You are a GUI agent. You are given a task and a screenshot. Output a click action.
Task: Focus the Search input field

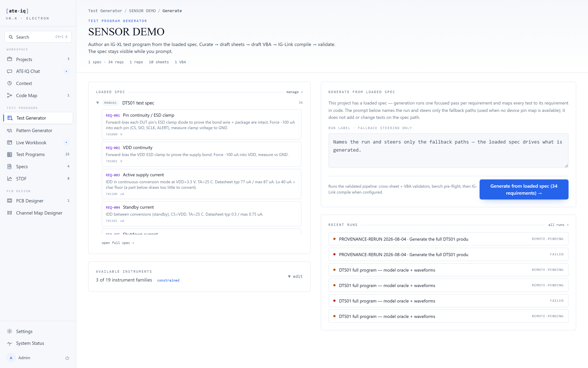pyautogui.click(x=38, y=37)
